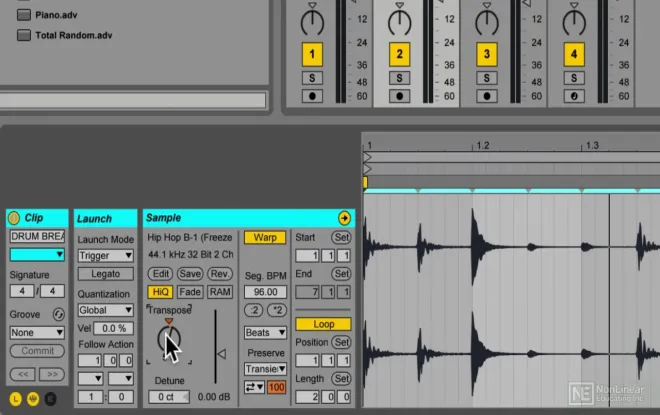Click the pan knob above track 1
Image resolution: width=660 pixels, height=415 pixels.
pos(312,23)
